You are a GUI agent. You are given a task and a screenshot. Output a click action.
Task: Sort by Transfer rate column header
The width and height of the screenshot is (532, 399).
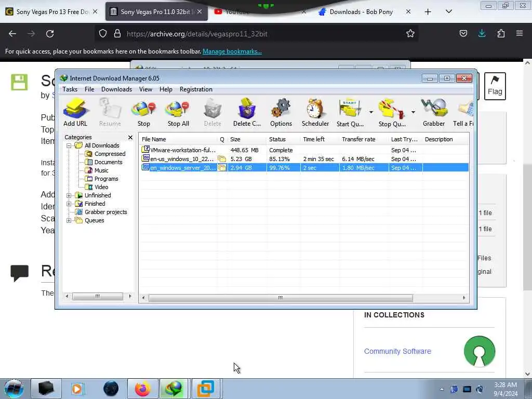(364, 139)
